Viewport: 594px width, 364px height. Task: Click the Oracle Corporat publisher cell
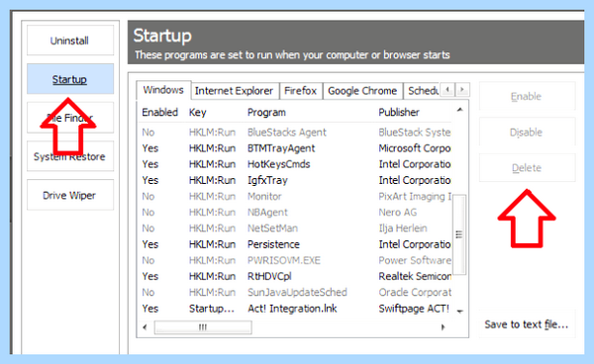pyautogui.click(x=415, y=293)
